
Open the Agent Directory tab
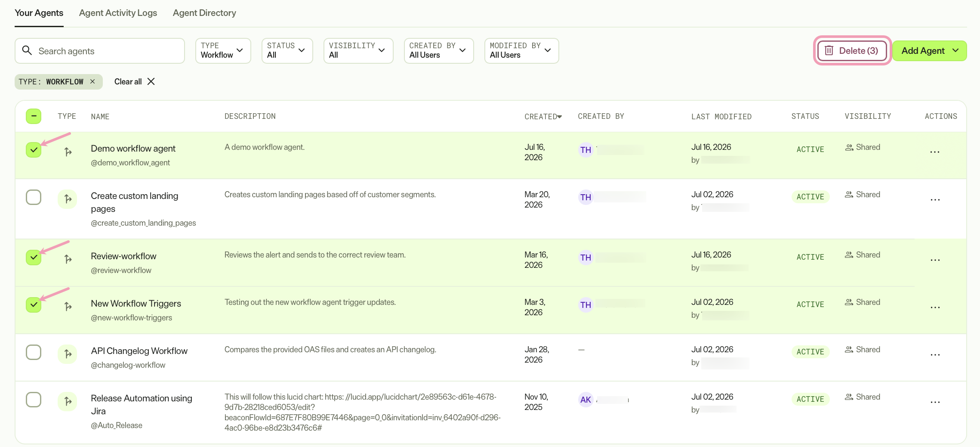click(x=204, y=13)
